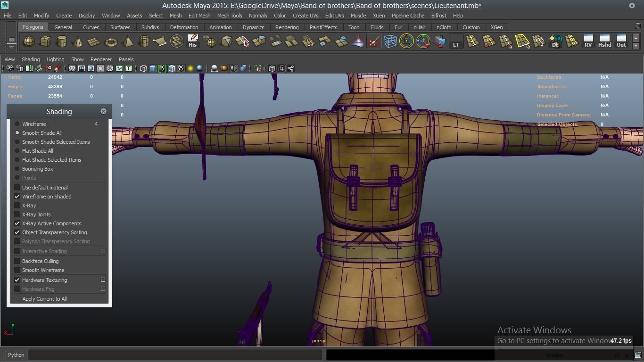Open the Pipeline Cache menu
644x362 pixels.
[x=408, y=16]
